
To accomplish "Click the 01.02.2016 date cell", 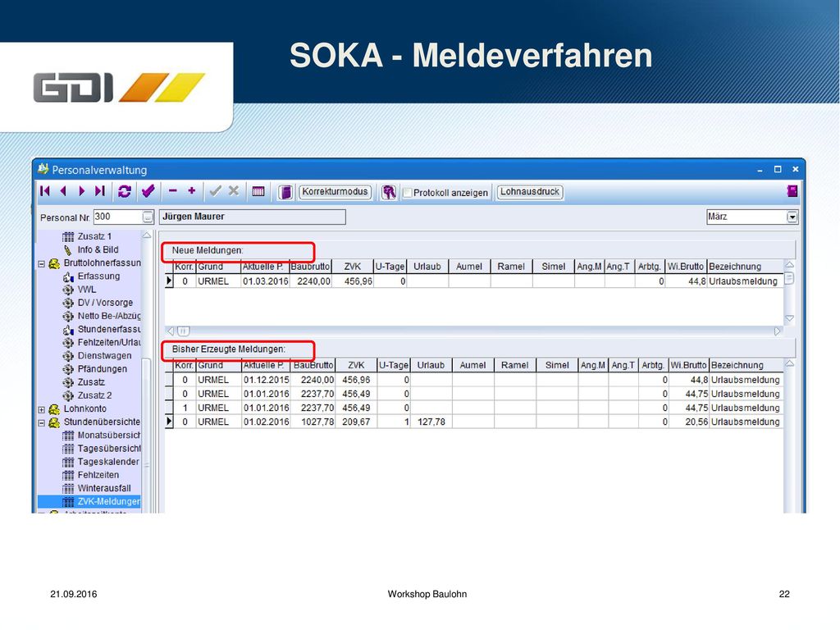I will point(267,422).
